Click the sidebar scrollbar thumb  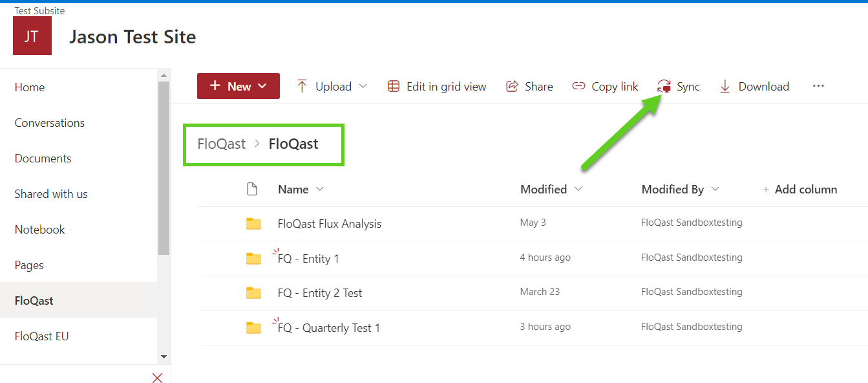(164, 168)
